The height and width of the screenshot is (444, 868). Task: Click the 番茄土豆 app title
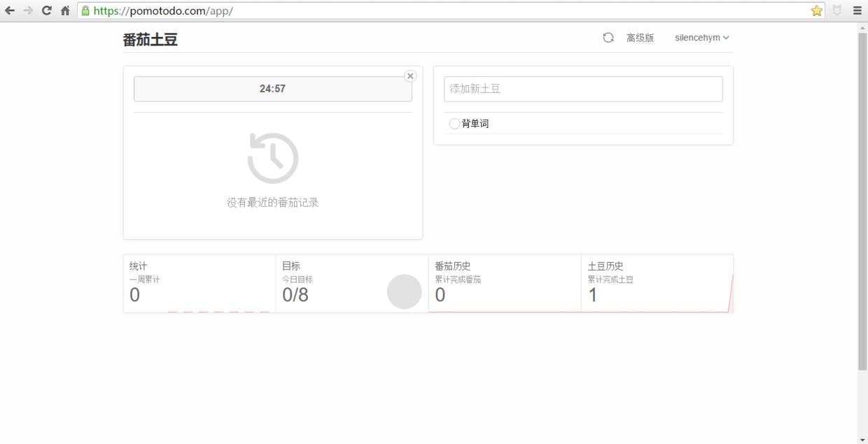tap(150, 39)
